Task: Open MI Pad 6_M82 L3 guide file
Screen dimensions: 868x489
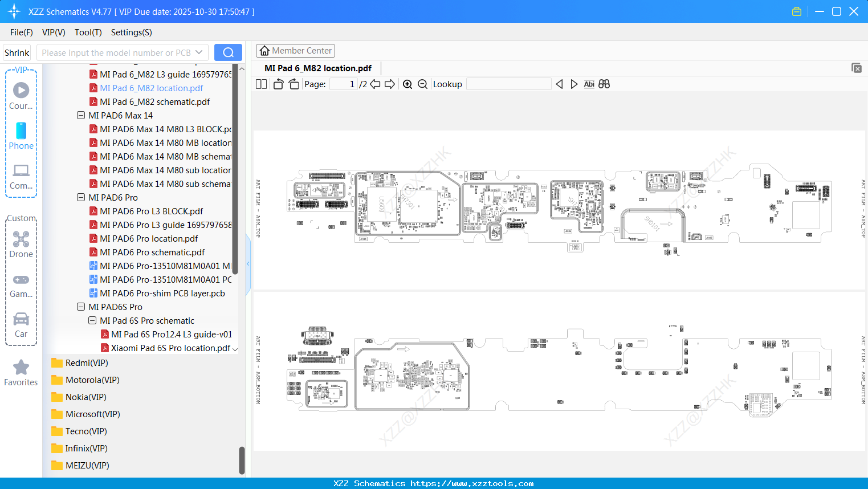Action: 165,75
